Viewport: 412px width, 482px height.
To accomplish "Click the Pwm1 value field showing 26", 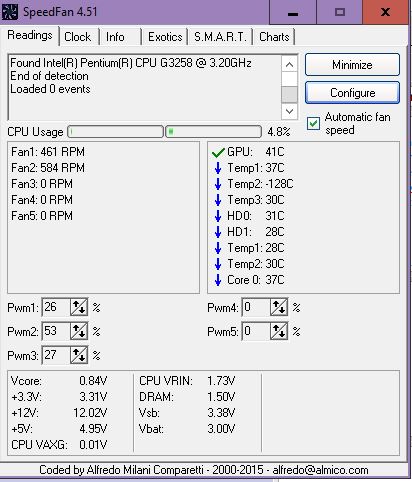I will point(56,307).
